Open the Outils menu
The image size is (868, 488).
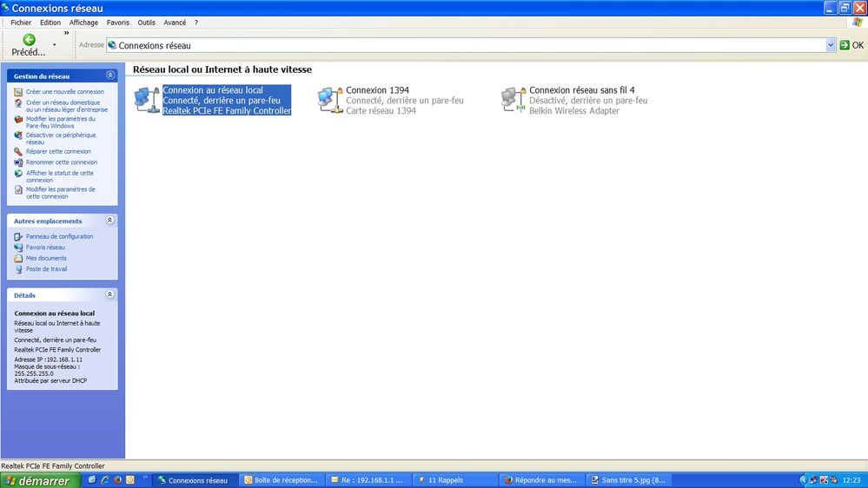(x=146, y=23)
